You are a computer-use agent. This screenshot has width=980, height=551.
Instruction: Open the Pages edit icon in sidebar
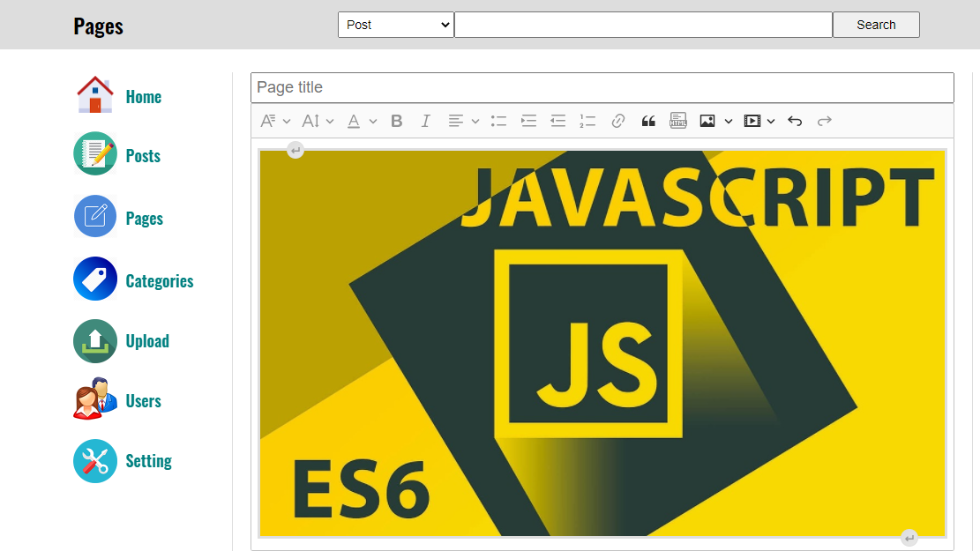95,216
